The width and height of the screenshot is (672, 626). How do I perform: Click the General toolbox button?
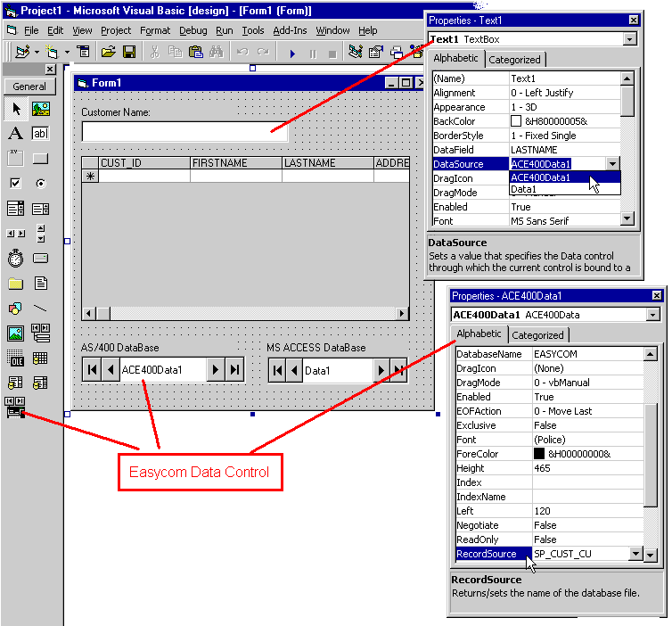(x=29, y=86)
